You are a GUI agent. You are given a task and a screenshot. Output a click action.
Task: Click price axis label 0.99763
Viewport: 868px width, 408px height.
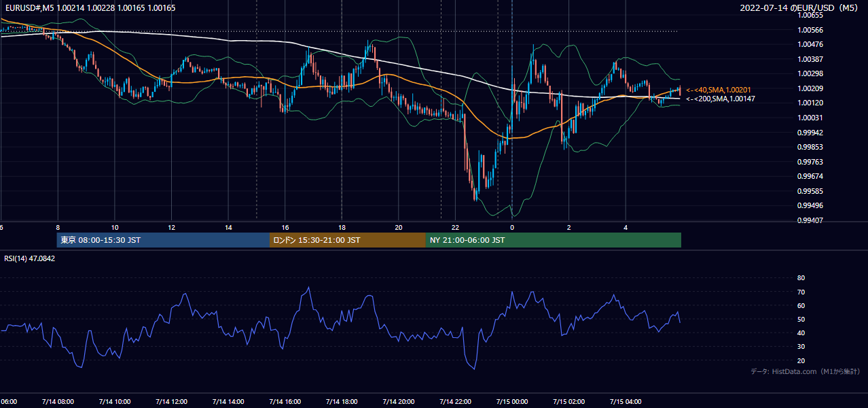(810, 162)
